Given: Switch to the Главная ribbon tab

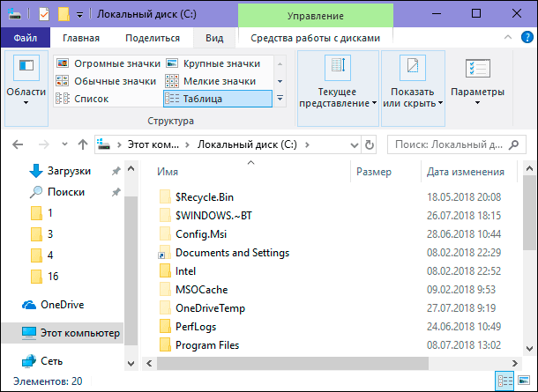Looking at the screenshot, I should pos(81,38).
